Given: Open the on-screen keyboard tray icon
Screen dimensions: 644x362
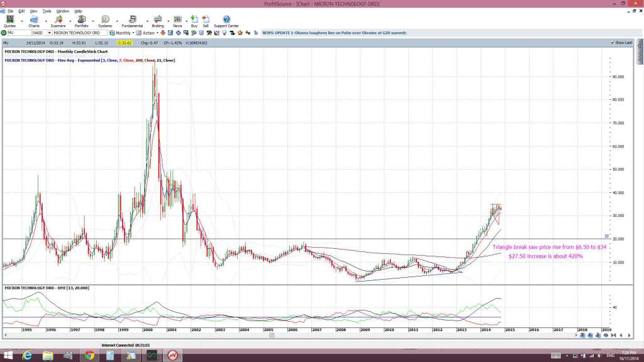Looking at the screenshot, I should (556, 356).
